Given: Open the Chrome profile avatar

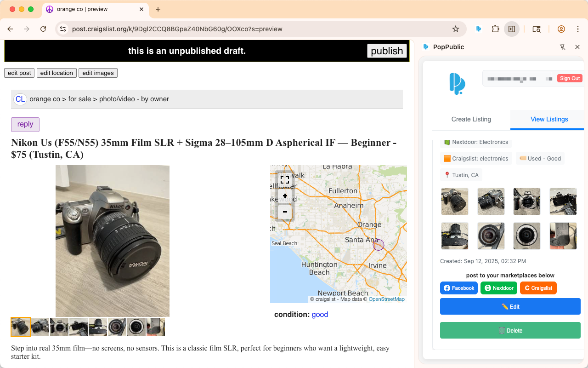Looking at the screenshot, I should [561, 29].
